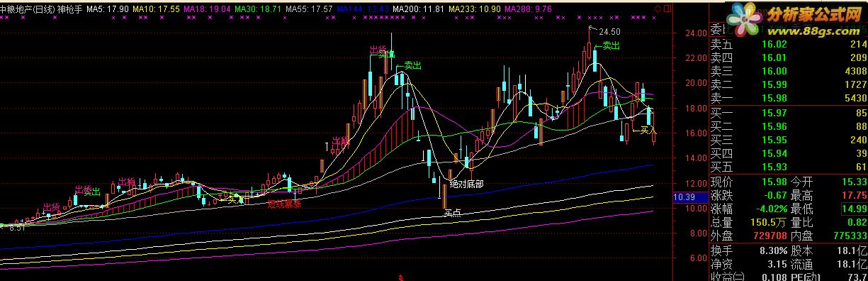Click the diamond icon at chart top-right
Screen dimensions: 868x281
click(658, 9)
